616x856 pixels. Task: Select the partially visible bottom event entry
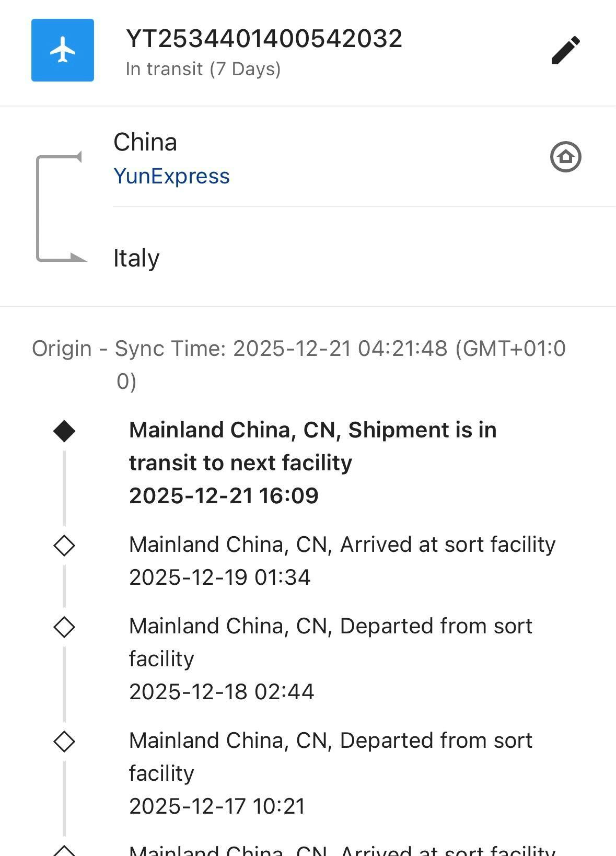point(342,850)
